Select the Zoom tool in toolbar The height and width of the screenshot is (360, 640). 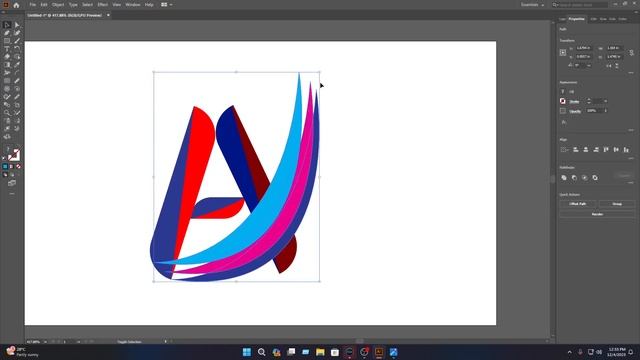(x=7, y=113)
